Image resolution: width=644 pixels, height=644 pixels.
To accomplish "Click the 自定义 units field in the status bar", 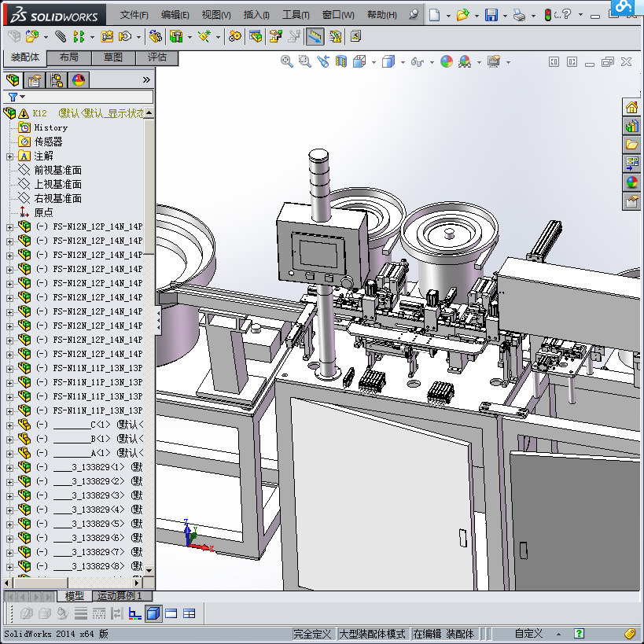I will [x=528, y=634].
